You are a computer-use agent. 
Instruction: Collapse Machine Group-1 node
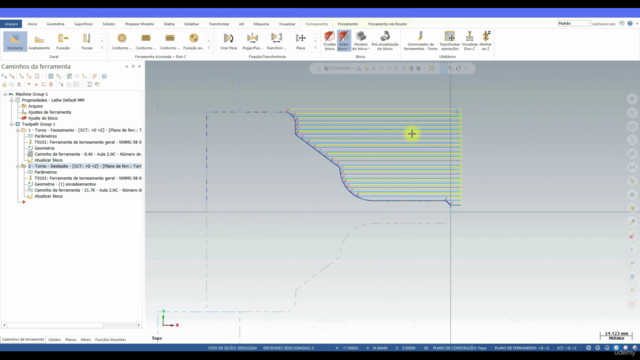click(x=5, y=94)
